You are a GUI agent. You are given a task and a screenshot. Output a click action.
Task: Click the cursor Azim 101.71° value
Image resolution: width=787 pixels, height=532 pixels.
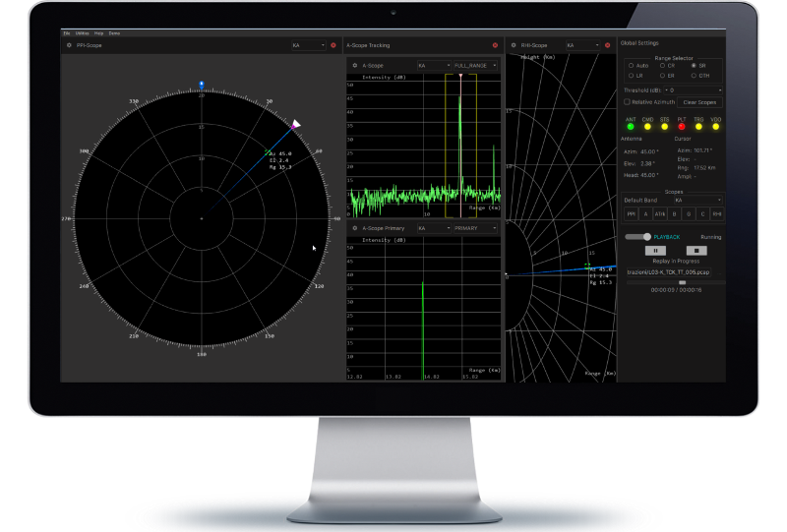(702, 150)
